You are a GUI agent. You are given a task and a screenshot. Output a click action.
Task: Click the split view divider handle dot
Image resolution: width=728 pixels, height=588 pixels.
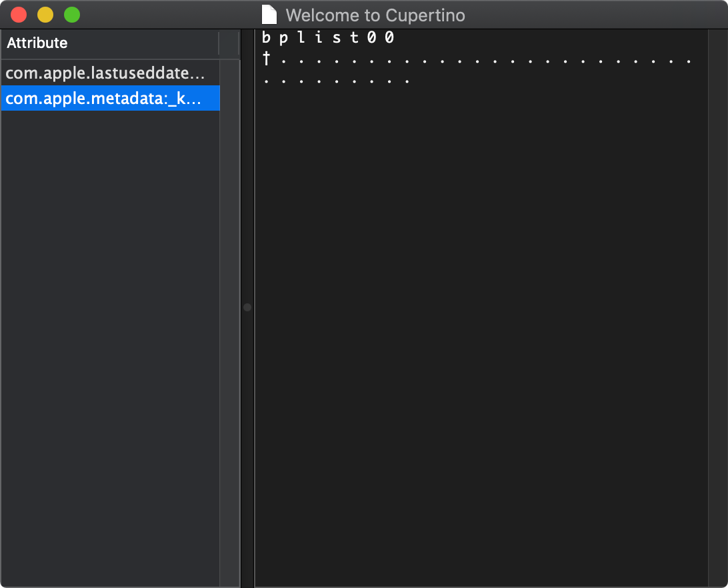tap(247, 307)
